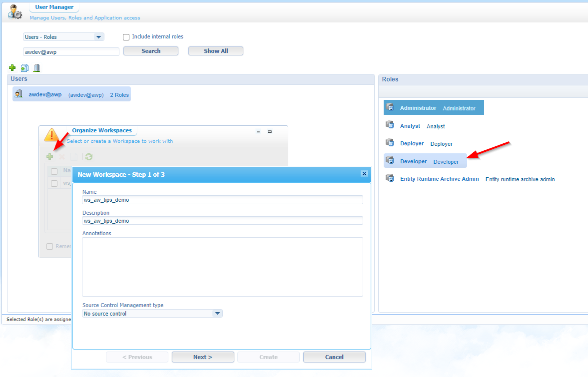Close the New Workspace dialog
588x377 pixels.
coord(364,174)
